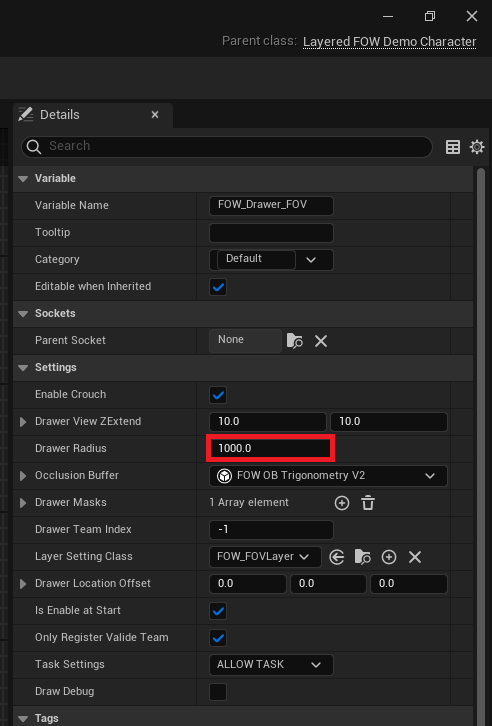Use selected asset arrow for Layer Setting Class
This screenshot has height=726, width=492.
[x=336, y=557]
